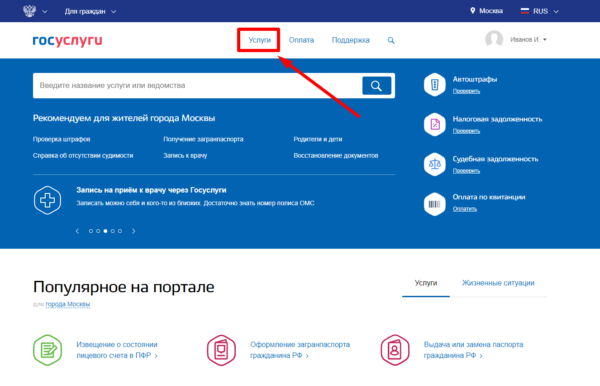Click the Налоговая задолженность heading
Screen dimensions: 600x386
(497, 119)
